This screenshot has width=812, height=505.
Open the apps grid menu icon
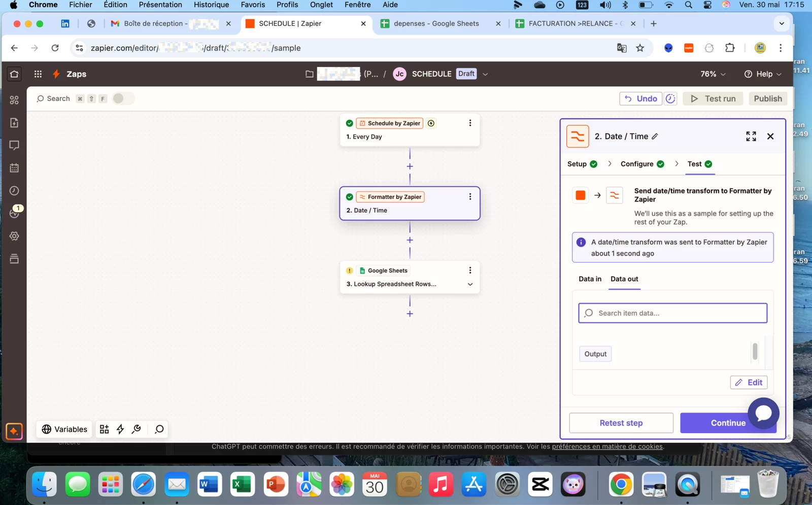[38, 74]
